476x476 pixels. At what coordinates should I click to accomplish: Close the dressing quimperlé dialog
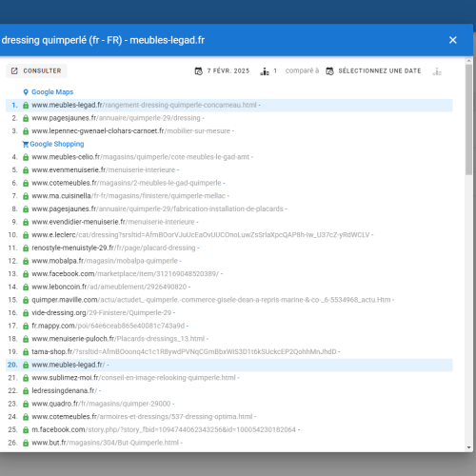pyautogui.click(x=452, y=40)
